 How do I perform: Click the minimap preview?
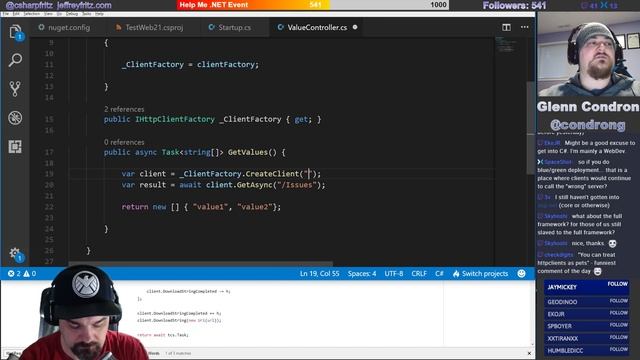click(505, 44)
